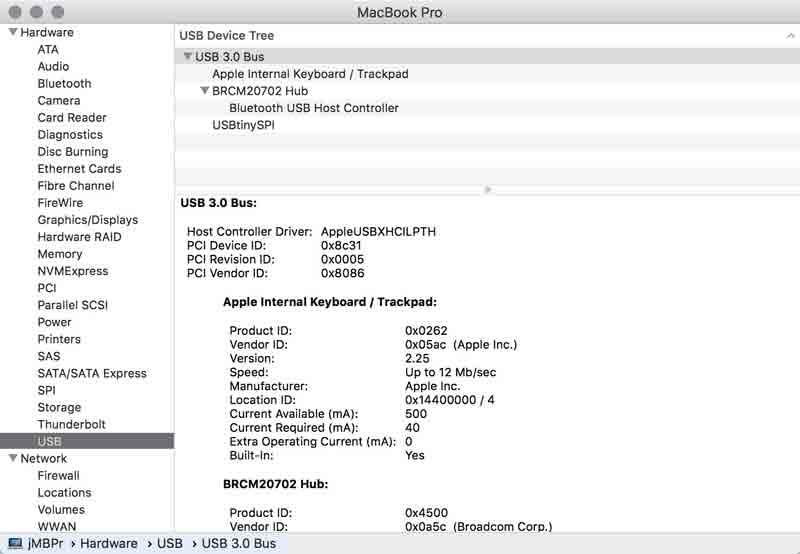Screen dimensions: 800x554
Task: Click the Speed value Up to 12 Mb/sec
Action: pos(450,372)
